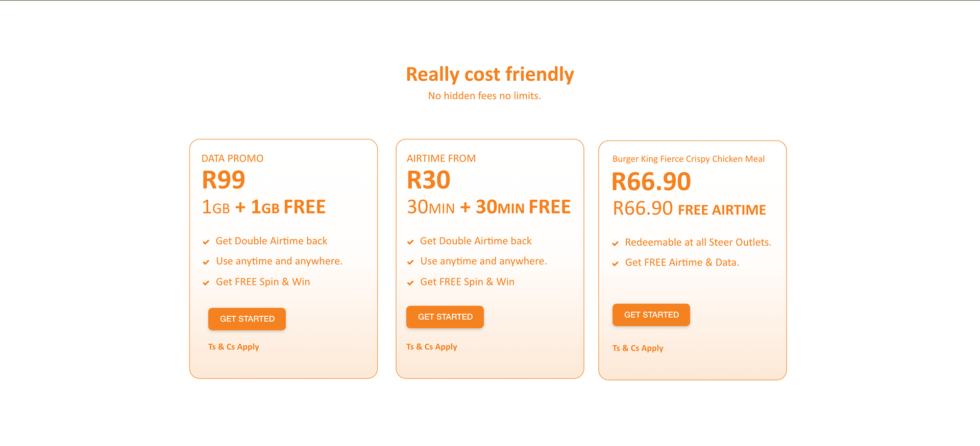Click the Really cost friendly title
Image resolution: width=980 pixels, height=446 pixels.
(x=490, y=74)
